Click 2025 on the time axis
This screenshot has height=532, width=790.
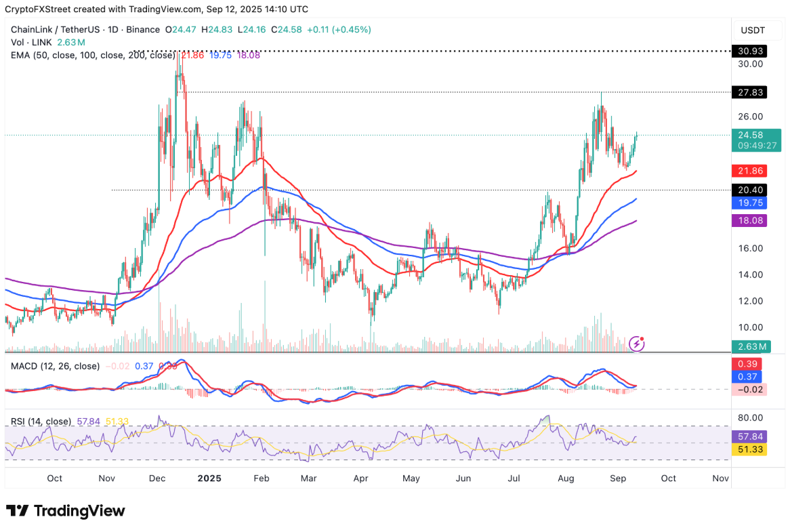coord(209,478)
